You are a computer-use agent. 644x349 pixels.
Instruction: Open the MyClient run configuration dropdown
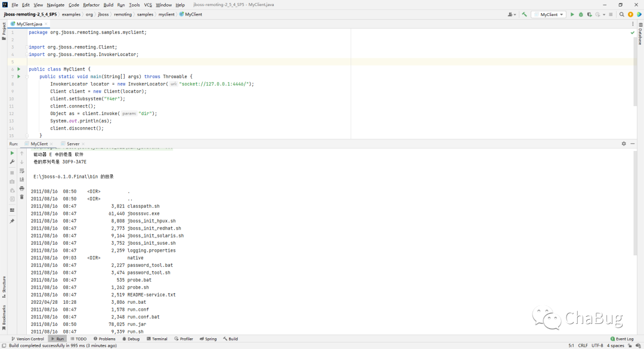pos(549,14)
